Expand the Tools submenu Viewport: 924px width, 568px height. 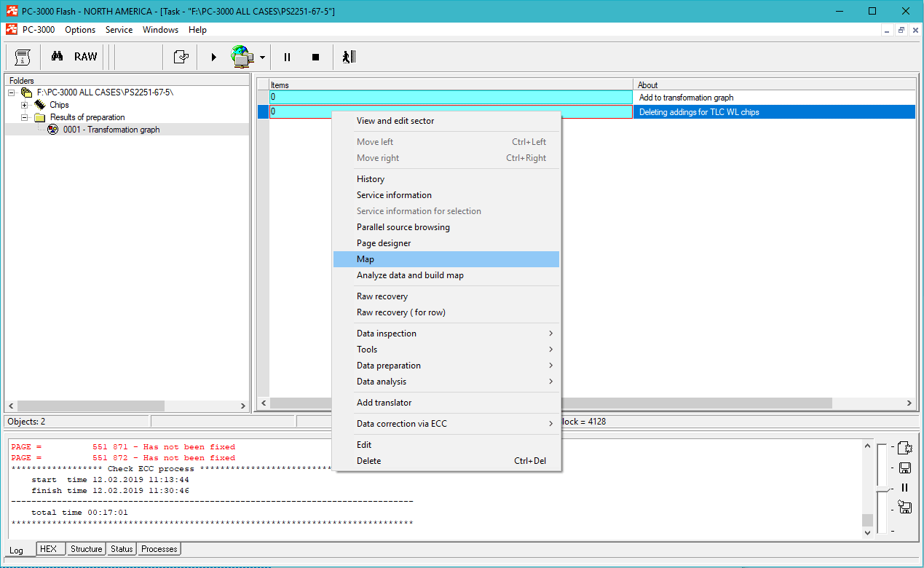click(446, 350)
